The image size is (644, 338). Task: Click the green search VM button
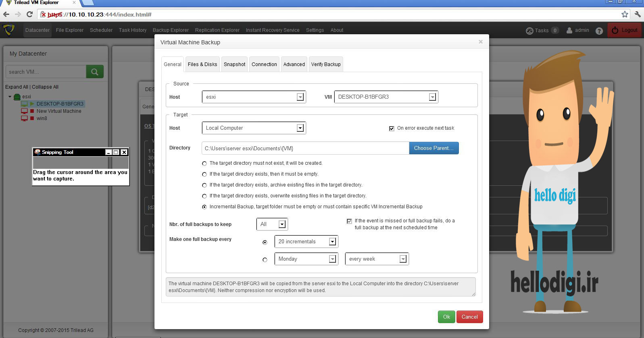point(95,72)
